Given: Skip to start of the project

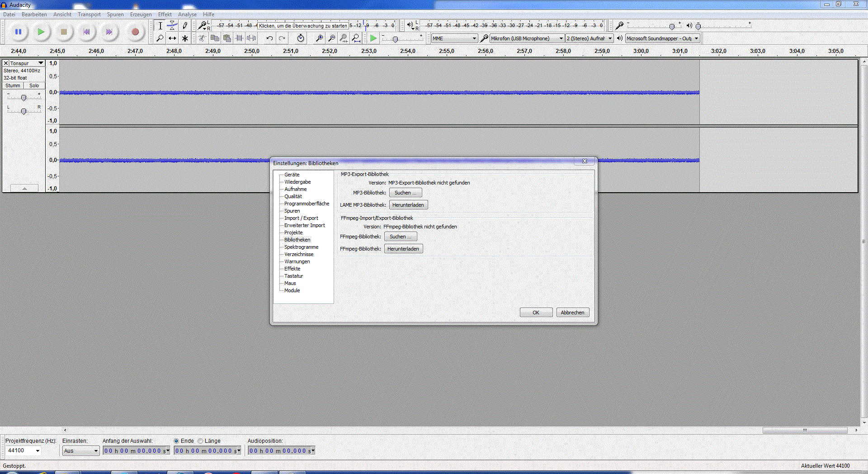Looking at the screenshot, I should [86, 32].
